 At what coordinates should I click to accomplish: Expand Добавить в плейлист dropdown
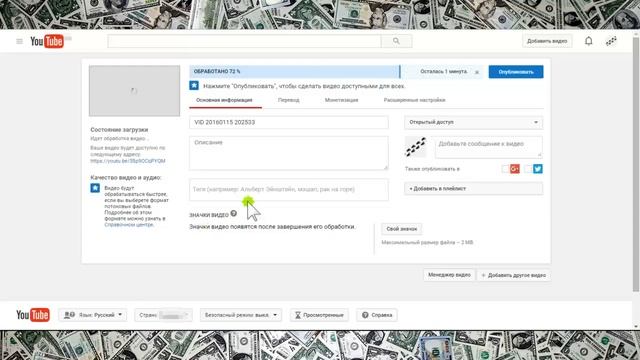click(x=473, y=189)
